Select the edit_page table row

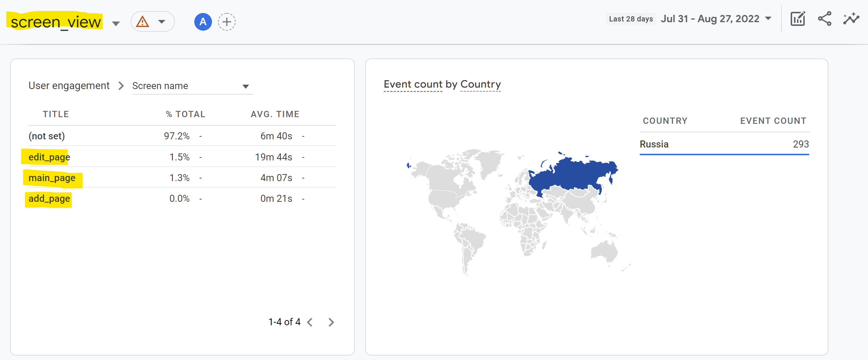click(x=182, y=157)
